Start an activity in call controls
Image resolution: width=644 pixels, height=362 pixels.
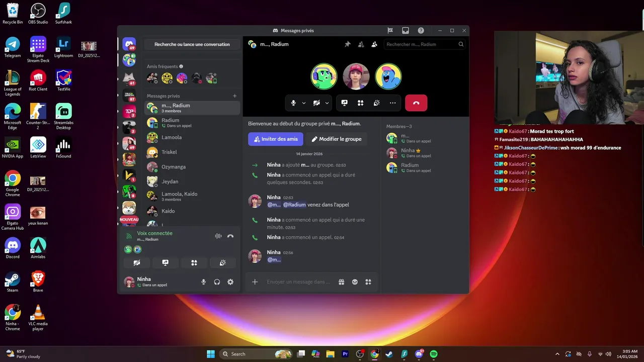[x=360, y=103]
